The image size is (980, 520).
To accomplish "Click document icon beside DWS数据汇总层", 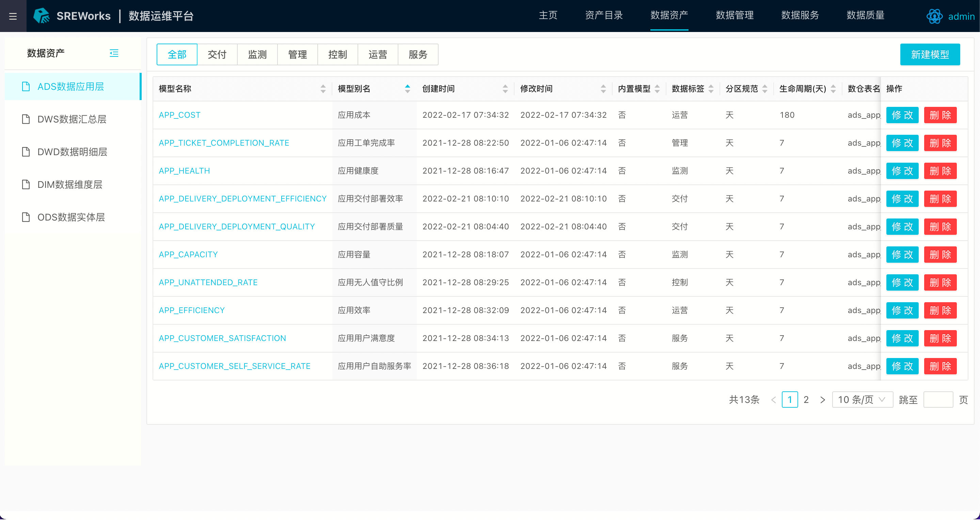I will (26, 119).
